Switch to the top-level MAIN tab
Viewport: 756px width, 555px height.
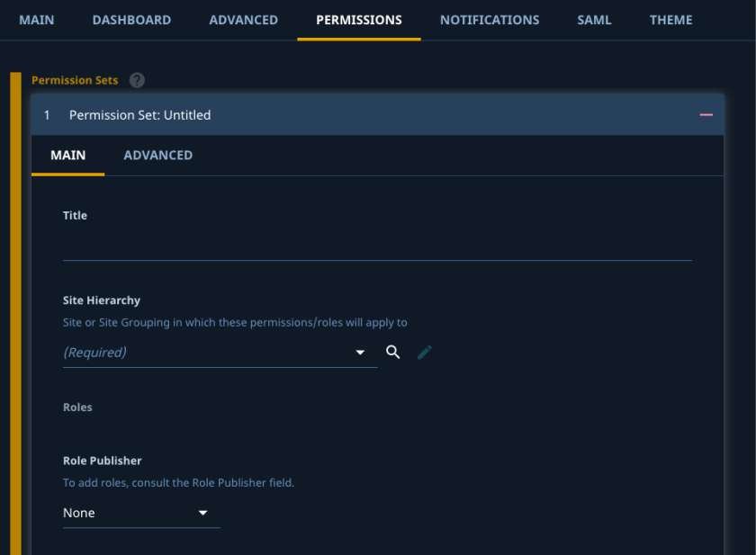pos(37,20)
